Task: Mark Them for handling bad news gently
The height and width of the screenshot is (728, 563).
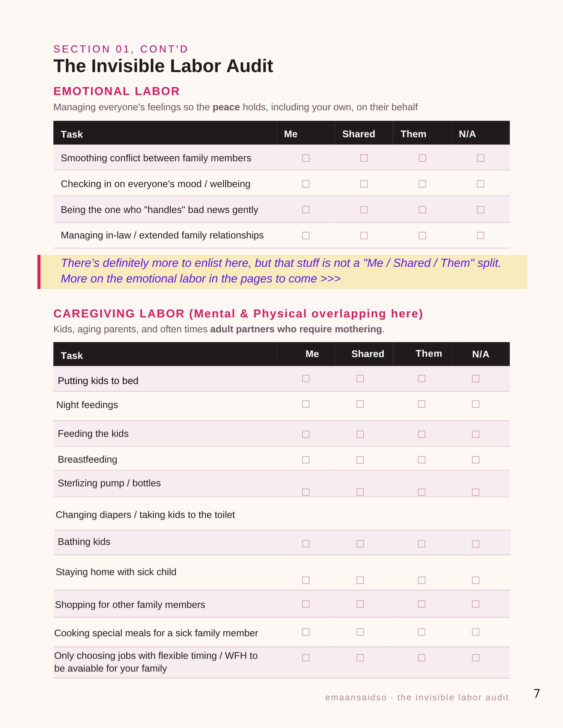Action: 422,210
